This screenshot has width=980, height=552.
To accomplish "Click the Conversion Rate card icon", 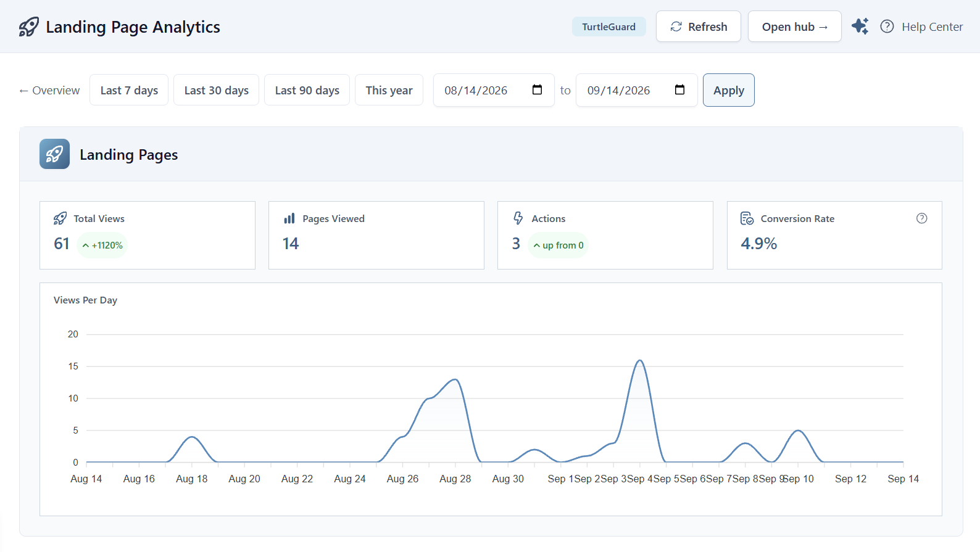I will click(747, 218).
